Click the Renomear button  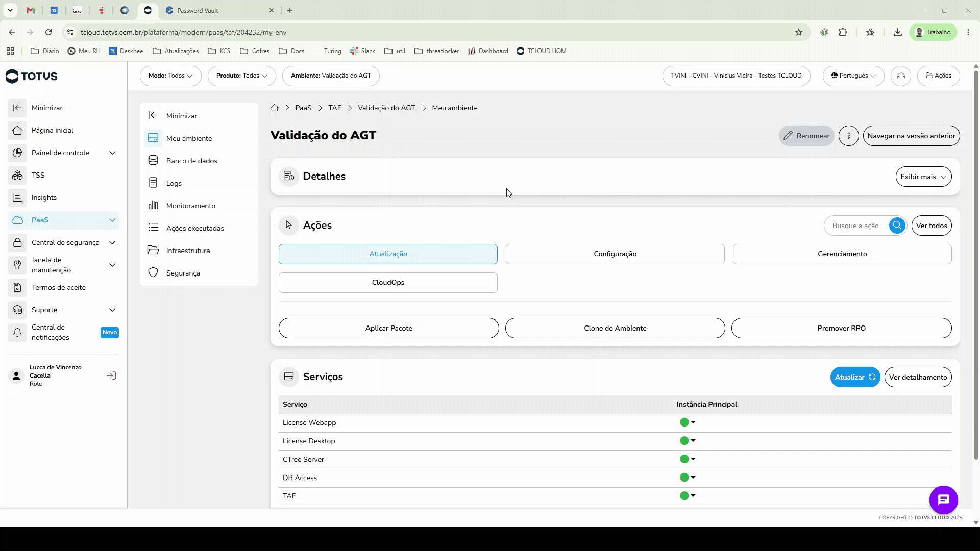[806, 136]
